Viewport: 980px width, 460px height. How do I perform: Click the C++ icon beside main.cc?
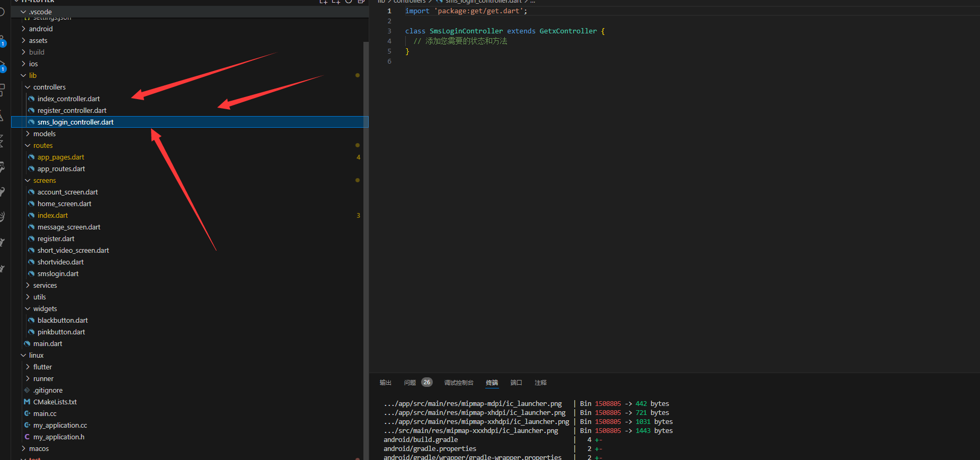(27, 413)
